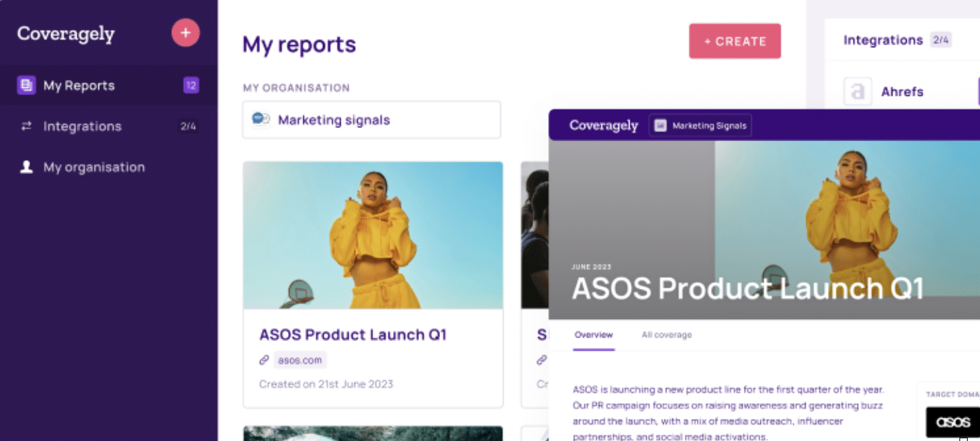Click the My organisation person icon
The height and width of the screenshot is (441, 980).
[x=26, y=166]
